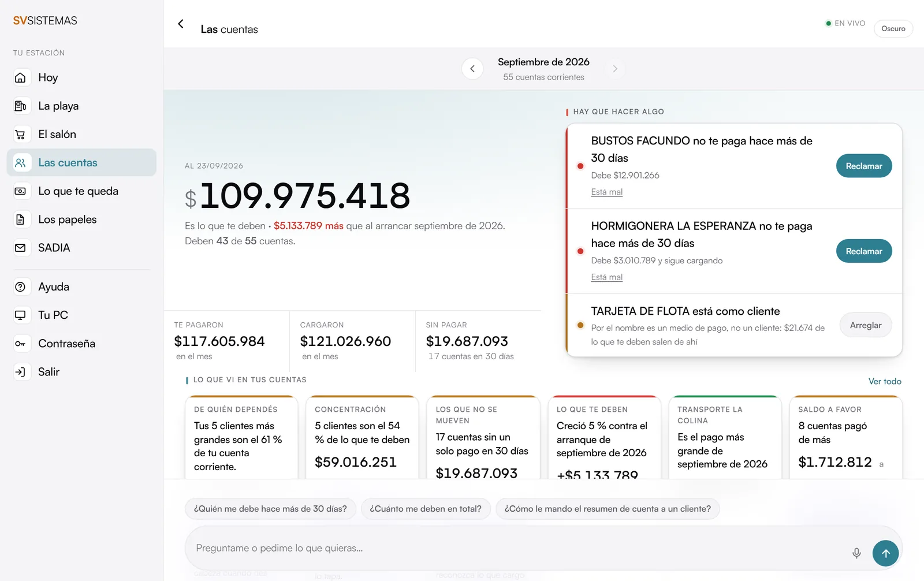This screenshot has width=924, height=581.
Task: Open the Concentración insight card
Action: click(362, 437)
